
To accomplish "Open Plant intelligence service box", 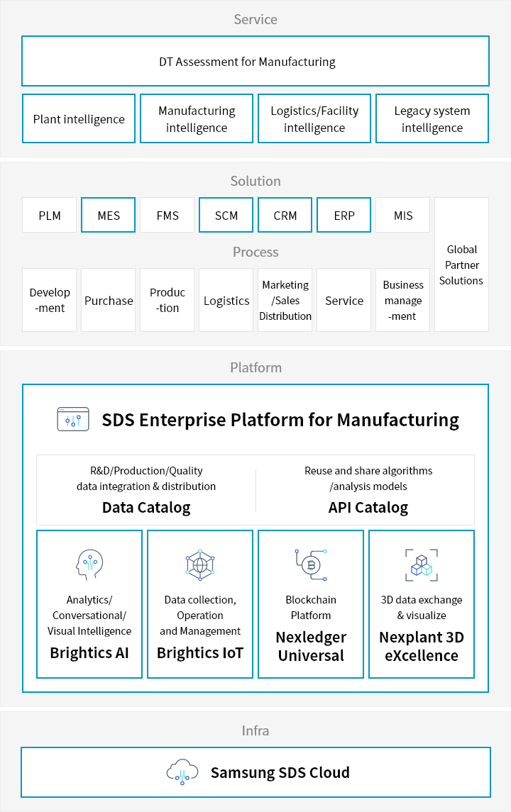I will (x=79, y=118).
